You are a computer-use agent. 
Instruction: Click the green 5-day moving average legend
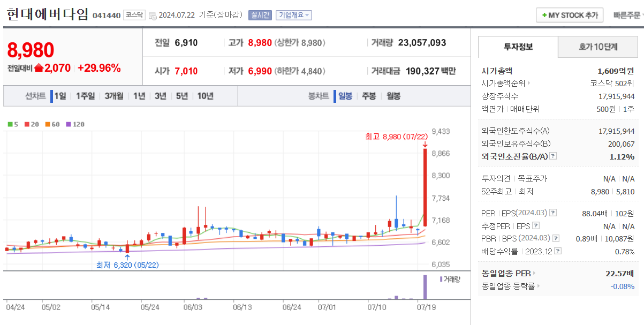point(13,124)
